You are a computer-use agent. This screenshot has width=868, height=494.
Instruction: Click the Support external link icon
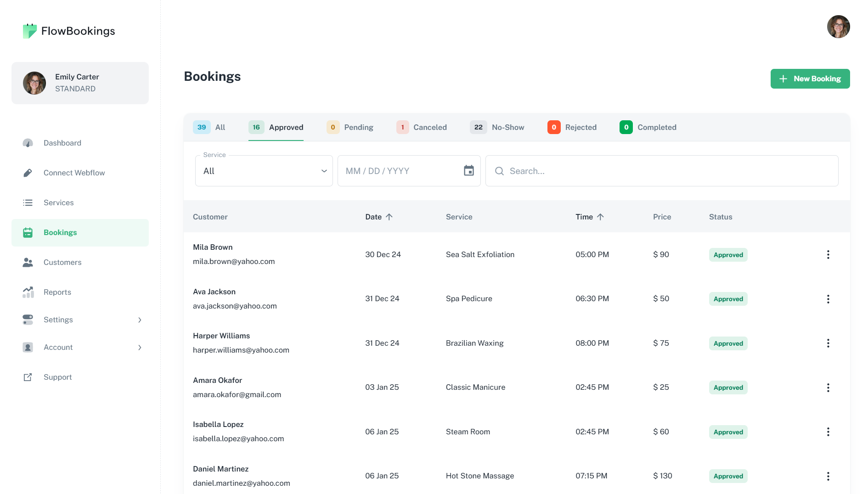(28, 377)
